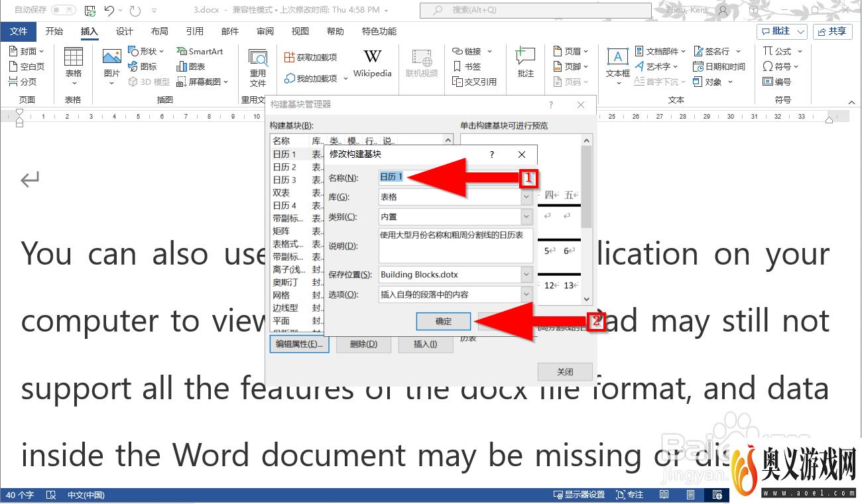Viewport: 862px width, 504px height.
Task: Click the Save icon in title bar
Action: coord(90,11)
